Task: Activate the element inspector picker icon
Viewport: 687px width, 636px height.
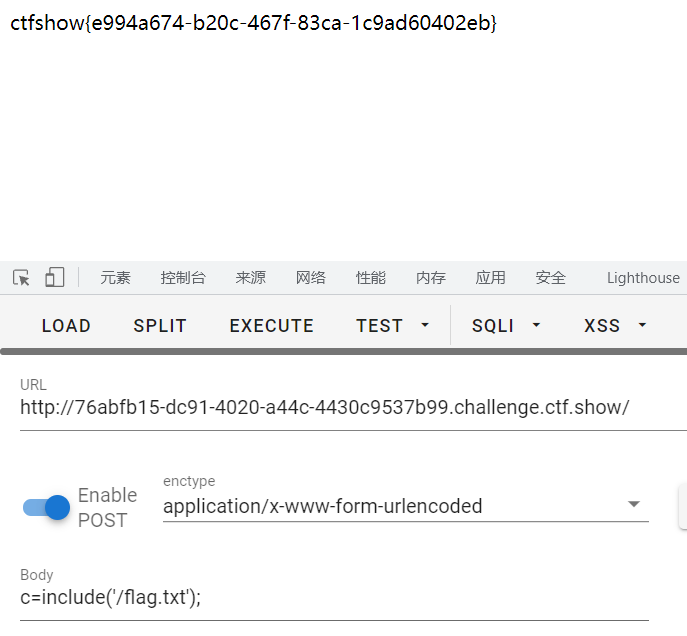Action: pos(21,277)
